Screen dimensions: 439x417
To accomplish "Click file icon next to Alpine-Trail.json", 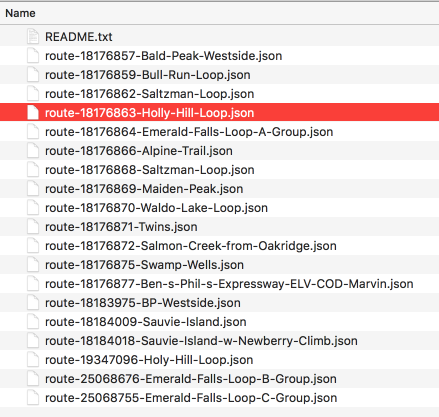I will tap(33, 150).
